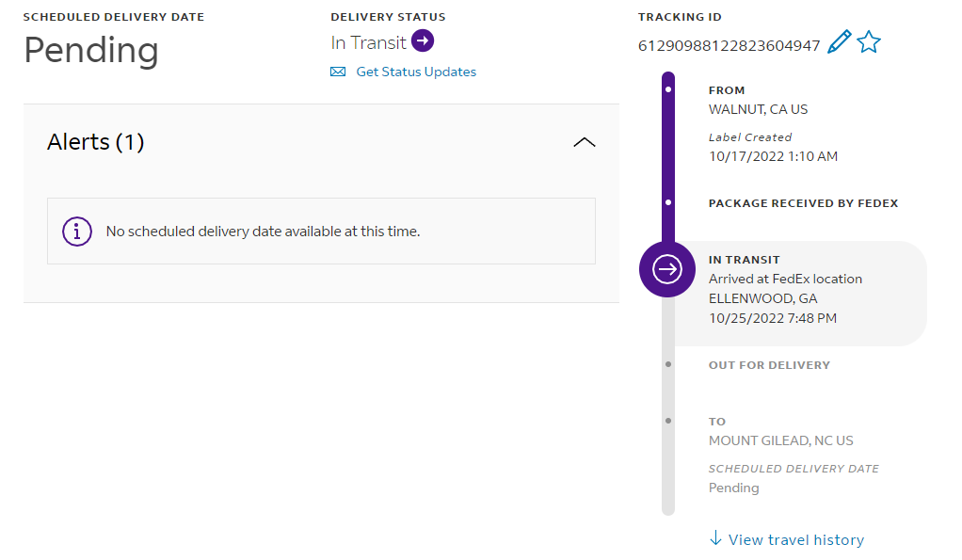Click the info icon in the alert box
This screenshot has height=560, width=962.
coord(77,232)
